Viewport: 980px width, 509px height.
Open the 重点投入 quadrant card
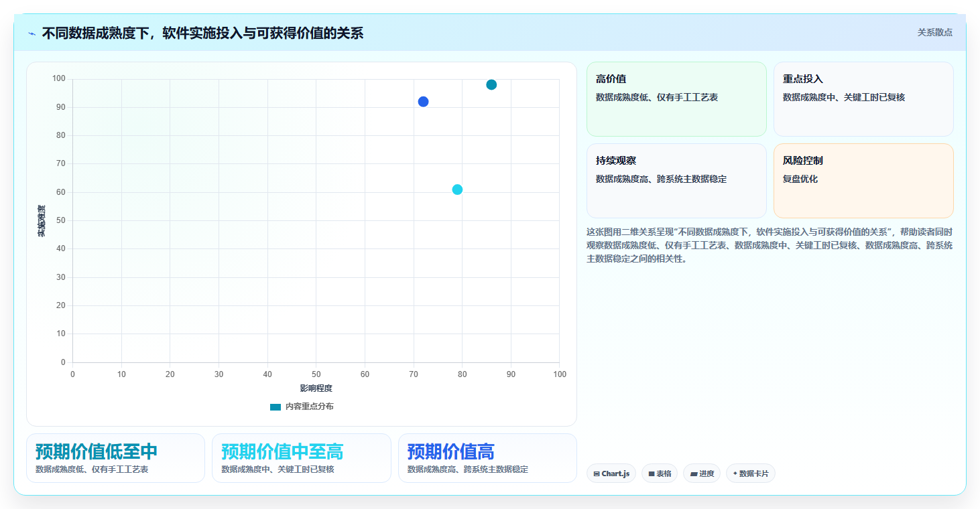(863, 99)
